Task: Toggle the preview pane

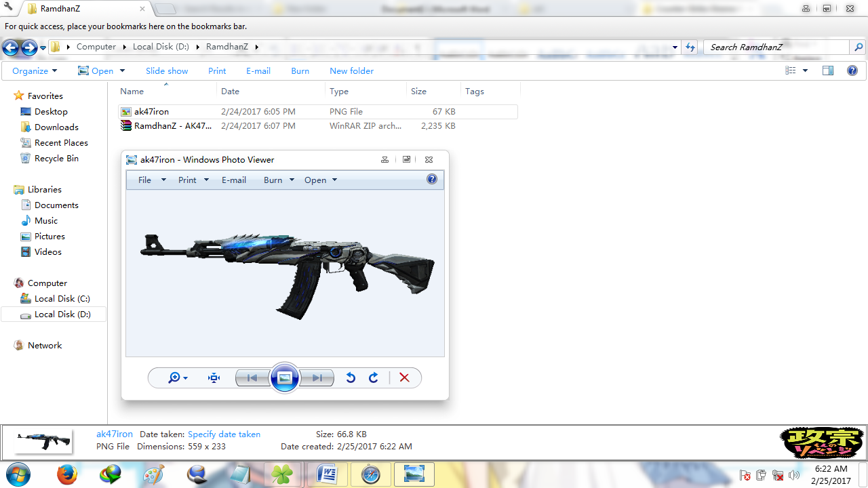Action: click(828, 70)
